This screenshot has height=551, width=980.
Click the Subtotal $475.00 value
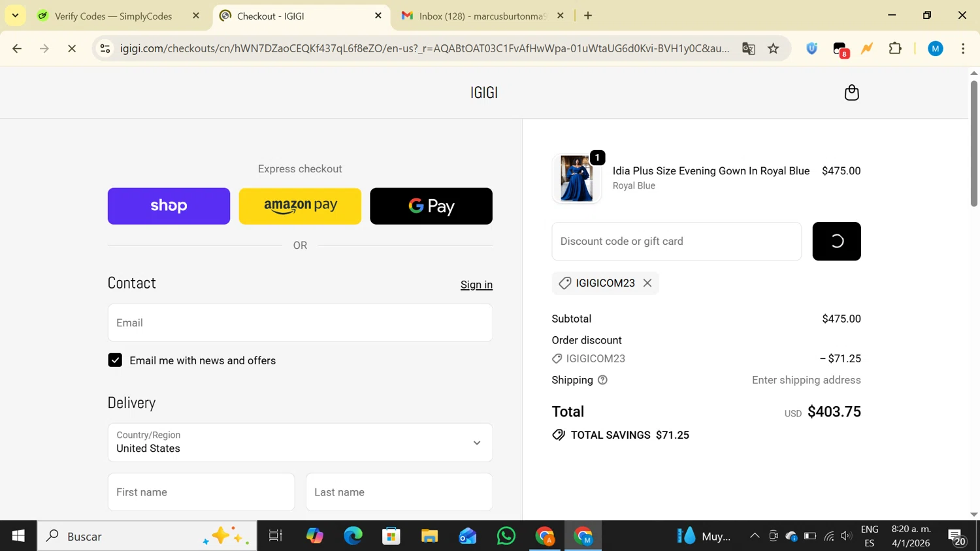coord(841,319)
